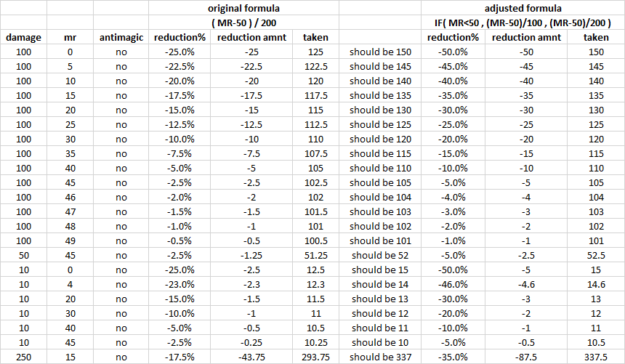The width and height of the screenshot is (625, 364).
Task: Click the "damage" column header cell
Action: (x=23, y=37)
